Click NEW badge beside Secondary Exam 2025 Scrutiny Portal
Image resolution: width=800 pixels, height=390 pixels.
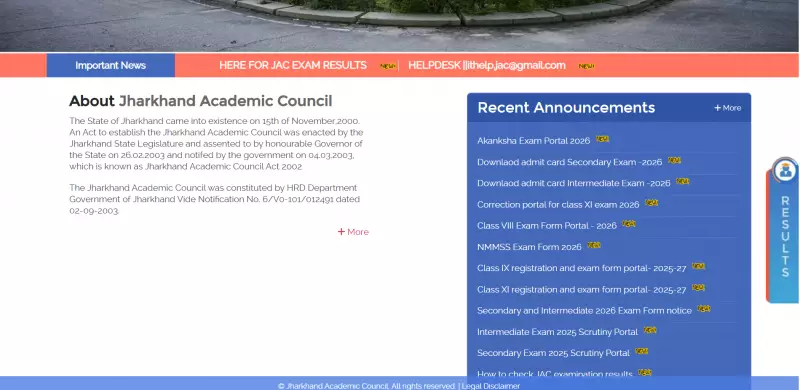(641, 351)
